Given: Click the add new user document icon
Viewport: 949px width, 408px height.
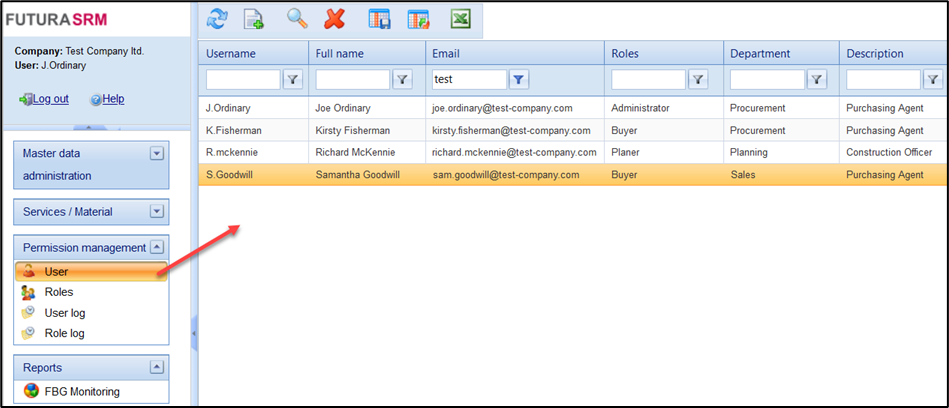Looking at the screenshot, I should coord(254,19).
